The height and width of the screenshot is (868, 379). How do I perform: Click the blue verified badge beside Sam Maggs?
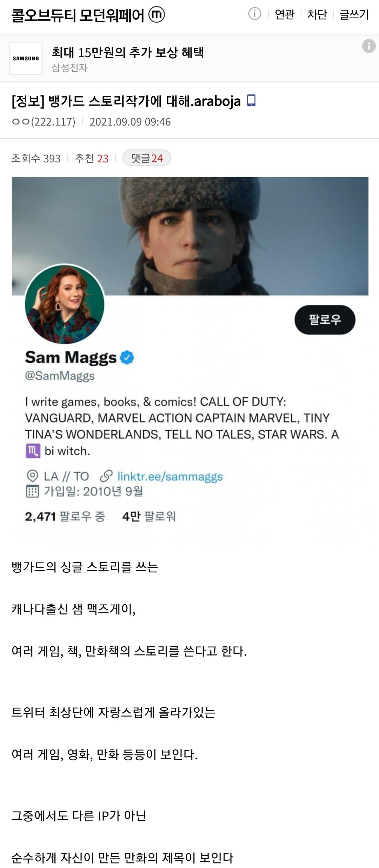[x=127, y=357]
